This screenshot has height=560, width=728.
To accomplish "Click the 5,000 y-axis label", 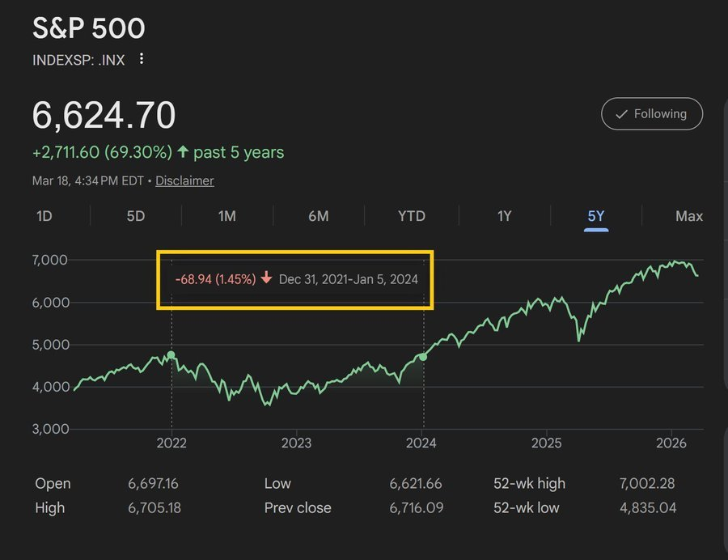I will (51, 345).
